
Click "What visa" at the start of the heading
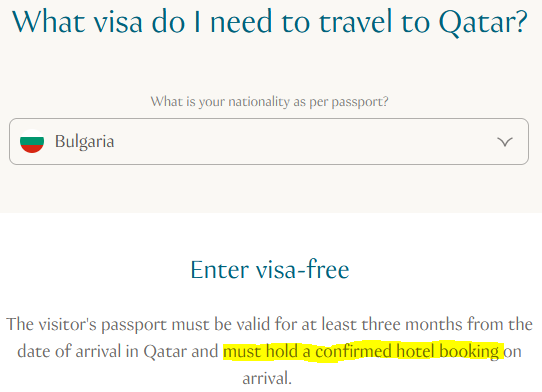[77, 22]
